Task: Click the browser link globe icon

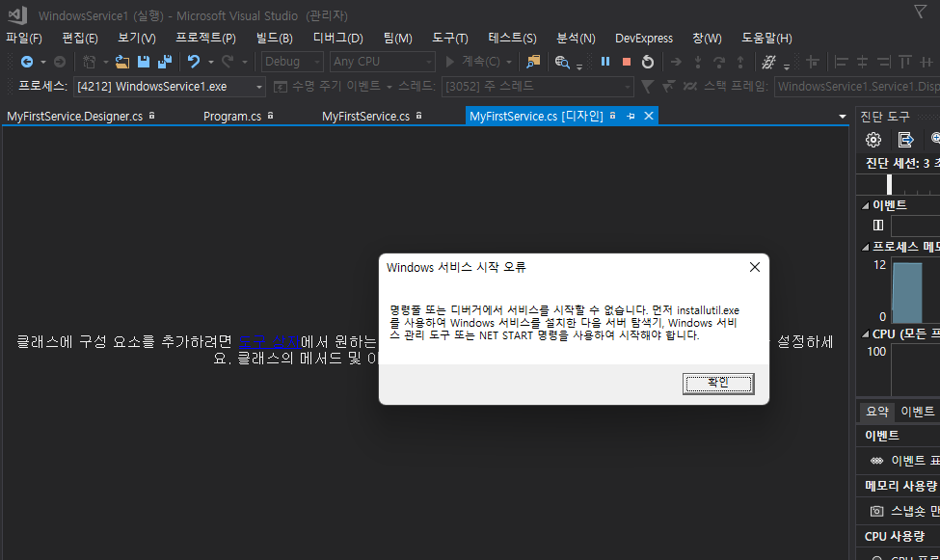Action: click(562, 62)
